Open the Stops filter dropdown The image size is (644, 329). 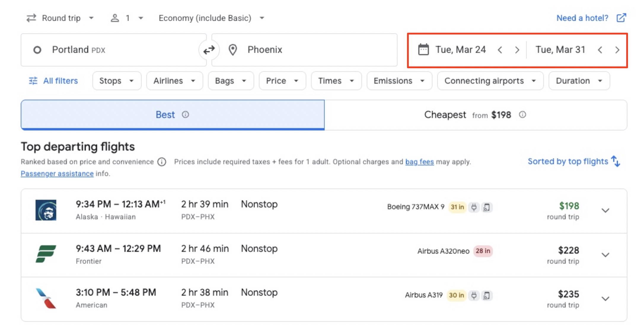(116, 81)
